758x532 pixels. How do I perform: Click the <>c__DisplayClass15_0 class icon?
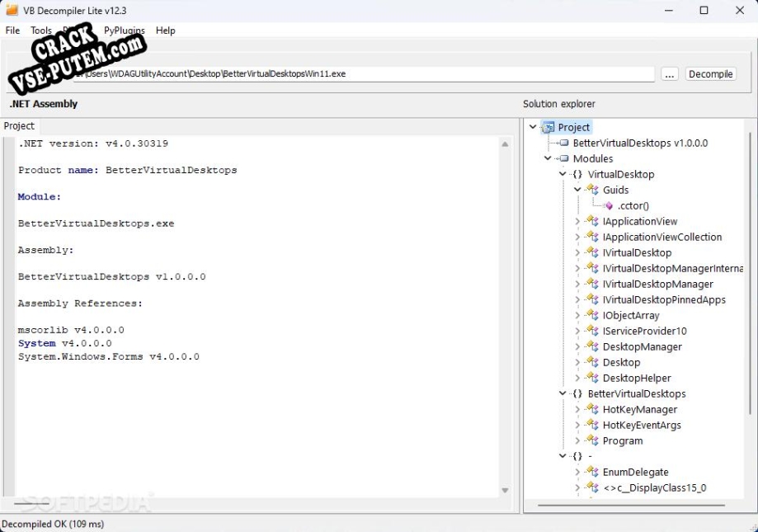pyautogui.click(x=593, y=487)
